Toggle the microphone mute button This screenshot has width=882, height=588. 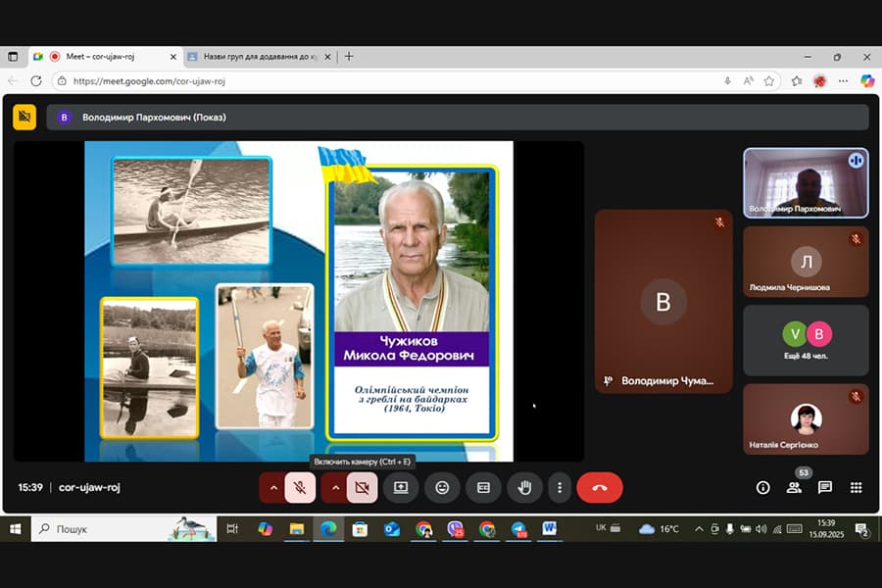tap(301, 487)
